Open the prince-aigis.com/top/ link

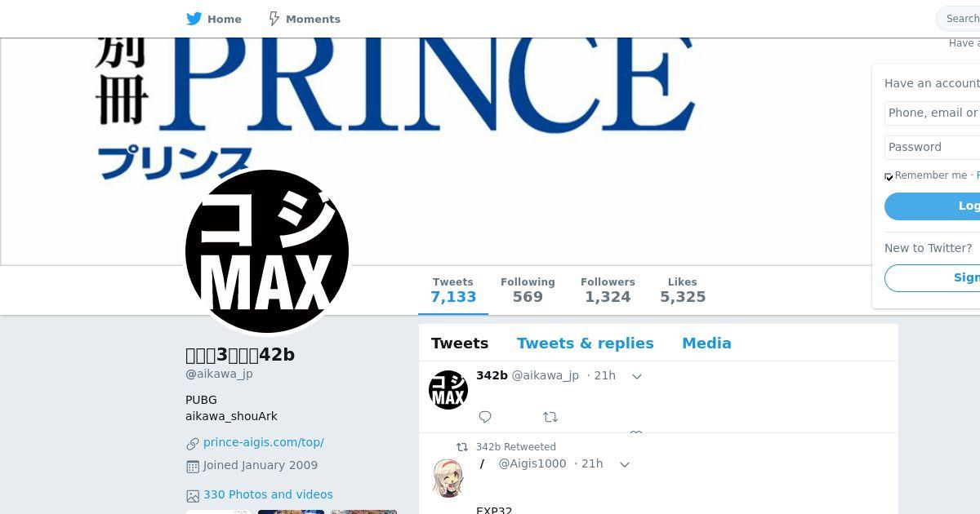[263, 442]
